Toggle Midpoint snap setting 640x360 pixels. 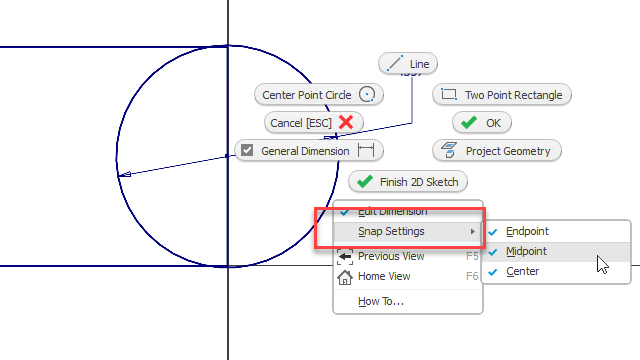coord(556,251)
